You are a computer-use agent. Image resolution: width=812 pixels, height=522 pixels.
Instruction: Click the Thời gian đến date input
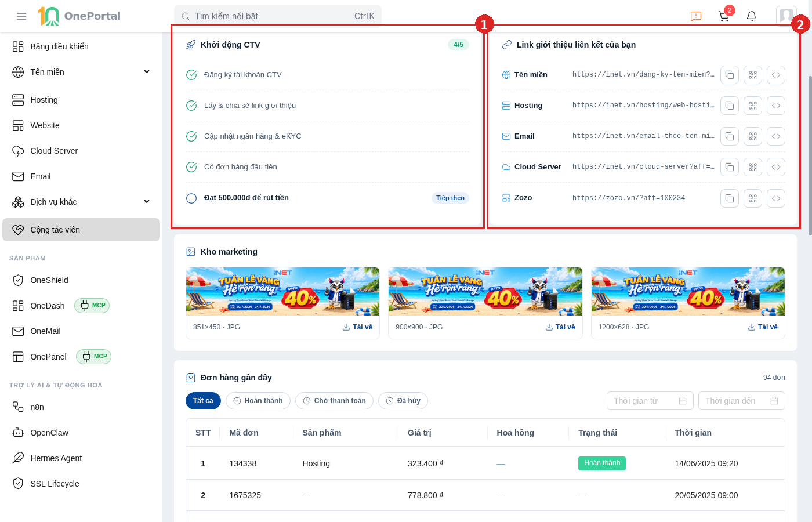742,401
